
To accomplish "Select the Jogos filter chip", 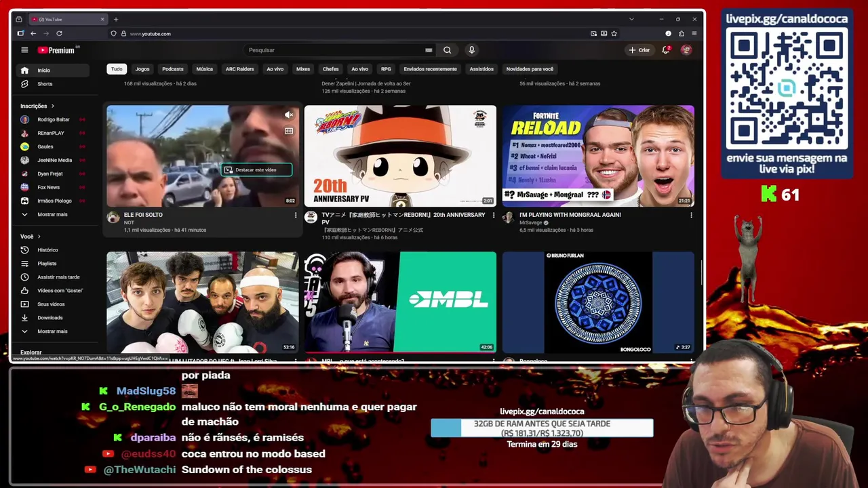I will (142, 69).
